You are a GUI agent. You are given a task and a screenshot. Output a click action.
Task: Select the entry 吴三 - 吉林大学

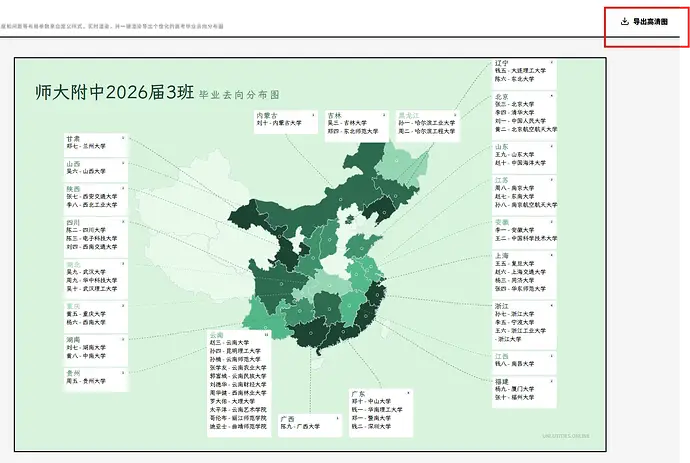tap(347, 123)
